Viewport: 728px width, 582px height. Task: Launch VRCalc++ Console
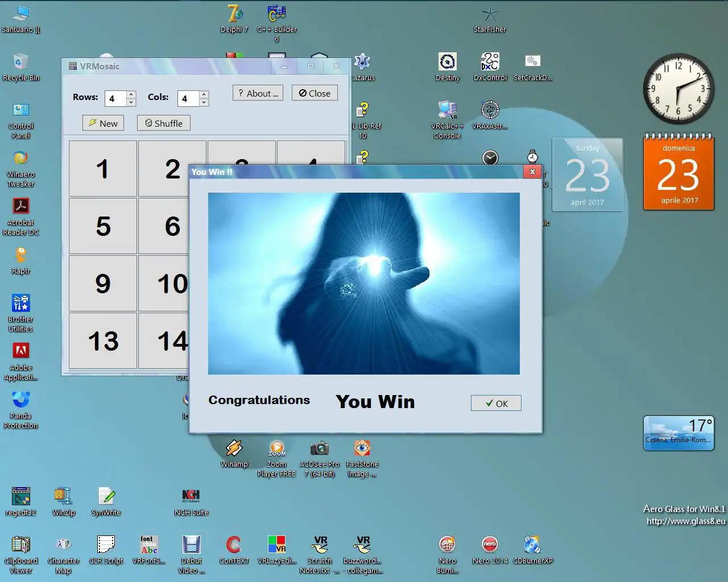[x=448, y=111]
